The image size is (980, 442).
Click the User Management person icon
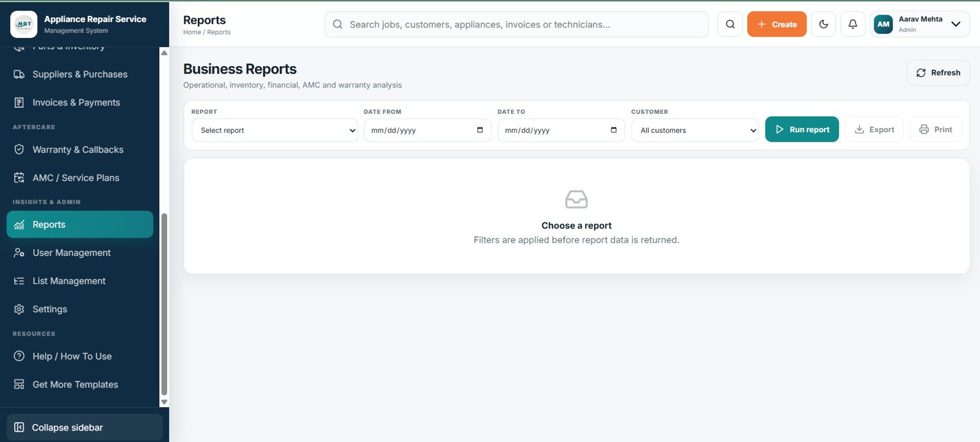[19, 253]
